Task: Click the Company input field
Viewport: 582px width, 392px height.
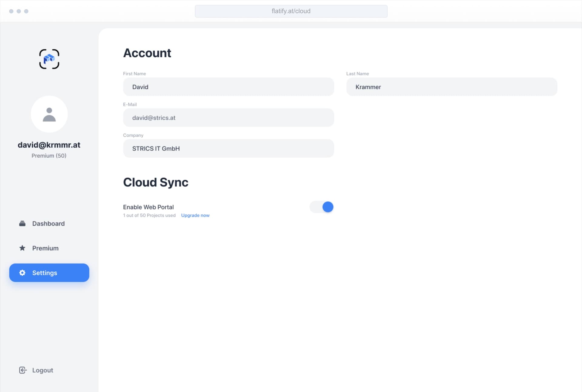Action: click(228, 149)
